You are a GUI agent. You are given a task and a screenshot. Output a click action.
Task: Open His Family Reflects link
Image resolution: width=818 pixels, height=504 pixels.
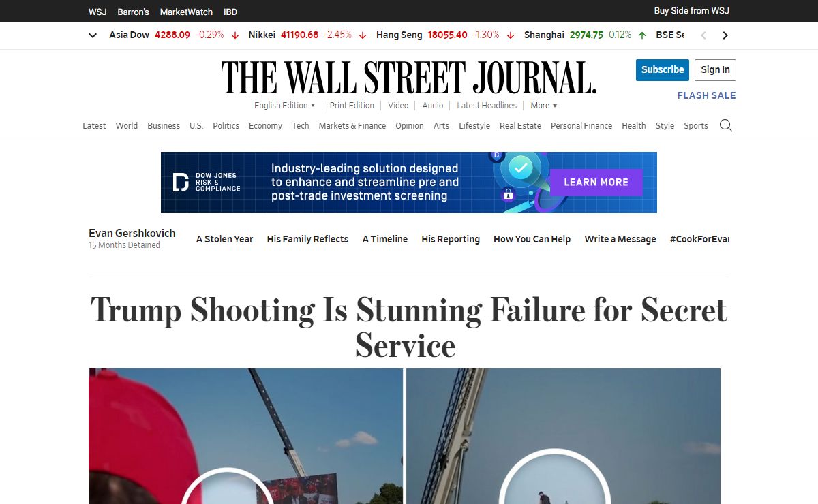point(307,239)
